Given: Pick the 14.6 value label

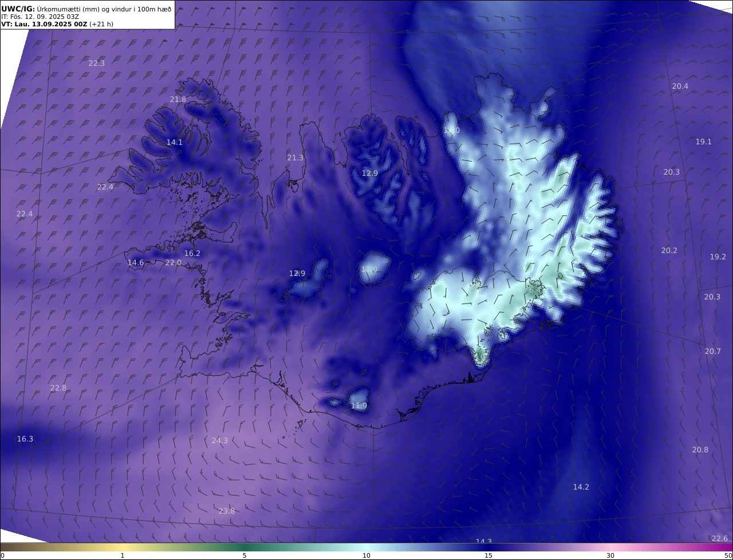Looking at the screenshot, I should [136, 262].
